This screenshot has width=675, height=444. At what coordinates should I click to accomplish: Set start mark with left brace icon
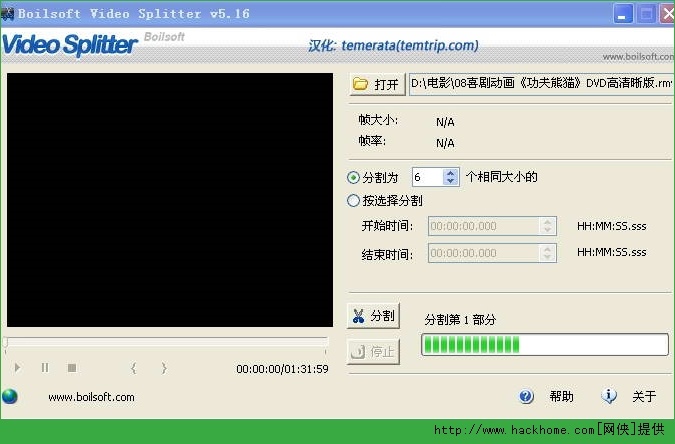pyautogui.click(x=134, y=368)
